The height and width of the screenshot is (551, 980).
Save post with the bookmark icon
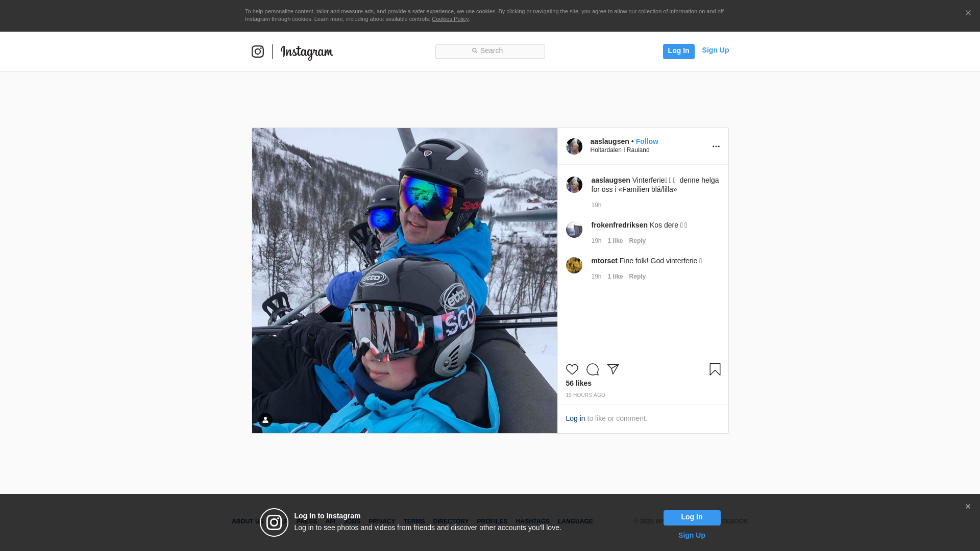click(x=715, y=369)
